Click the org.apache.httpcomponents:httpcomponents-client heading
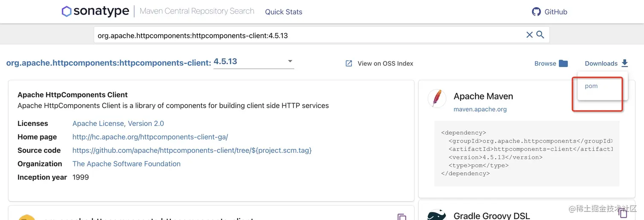644x220 pixels. [x=109, y=63]
